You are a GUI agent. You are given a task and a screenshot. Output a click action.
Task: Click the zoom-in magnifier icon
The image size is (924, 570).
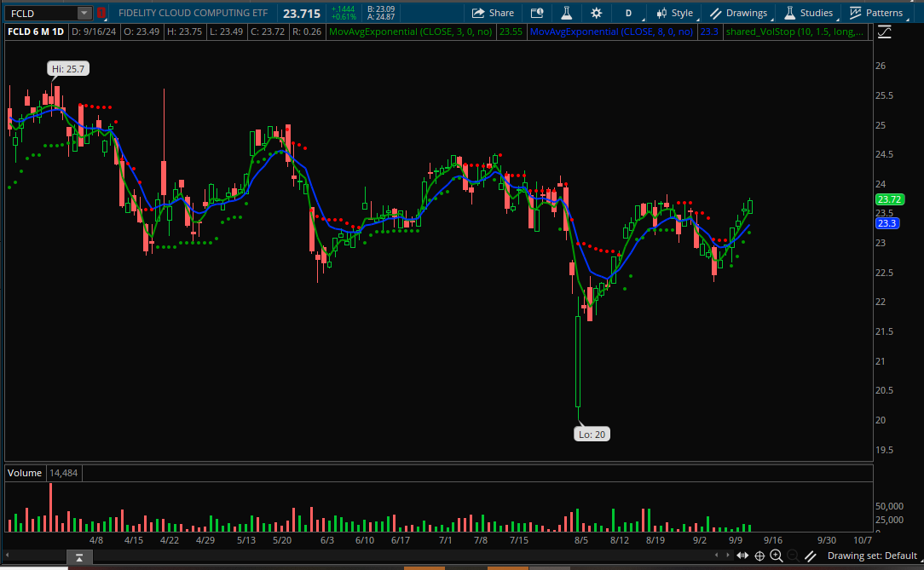(776, 556)
